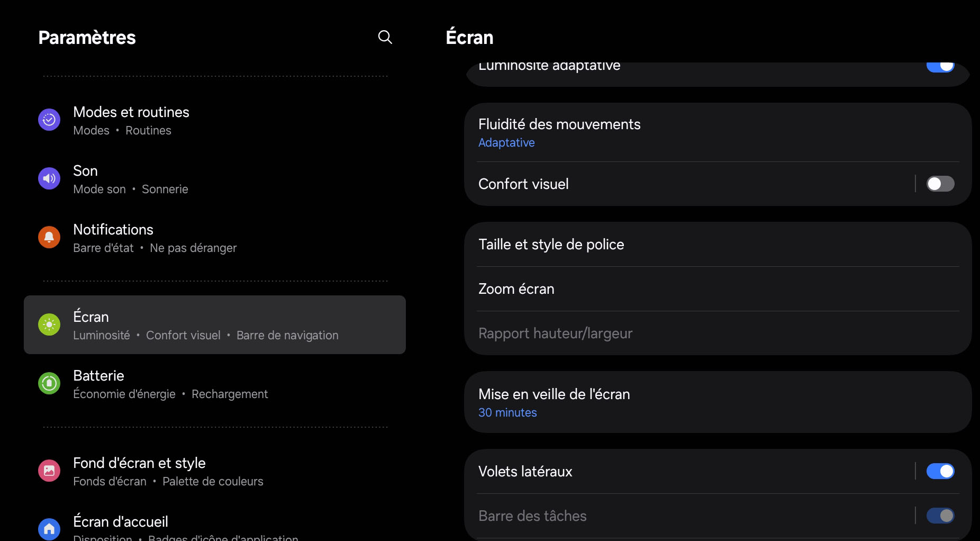Click the blue Écran d'accueil home icon
Image resolution: width=980 pixels, height=541 pixels.
click(x=49, y=528)
